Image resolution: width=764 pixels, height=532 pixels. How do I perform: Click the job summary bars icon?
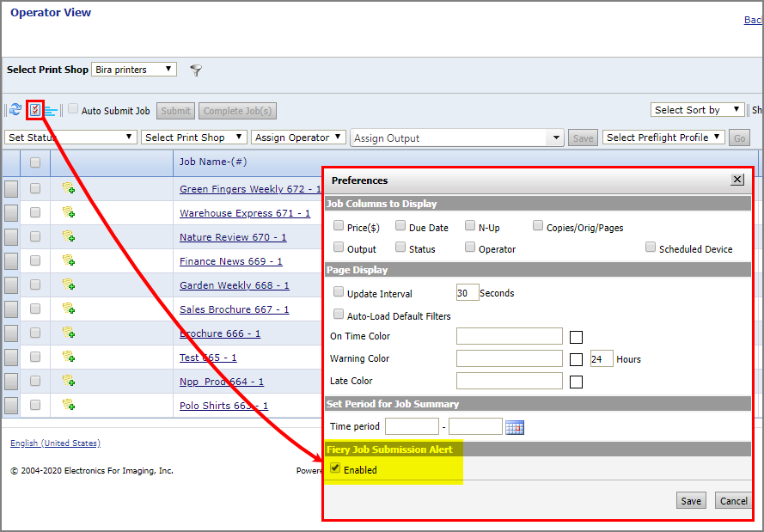click(51, 110)
